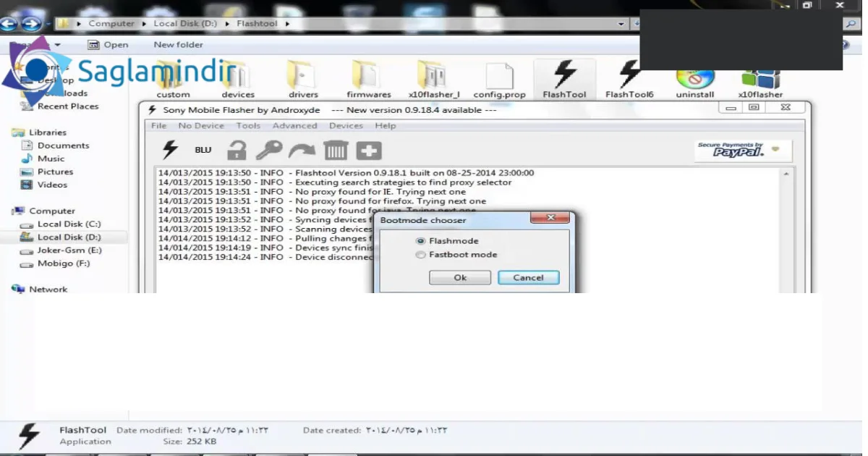Click Cancel in Bootmode chooser
The width and height of the screenshot is (868, 456).
pyautogui.click(x=528, y=278)
